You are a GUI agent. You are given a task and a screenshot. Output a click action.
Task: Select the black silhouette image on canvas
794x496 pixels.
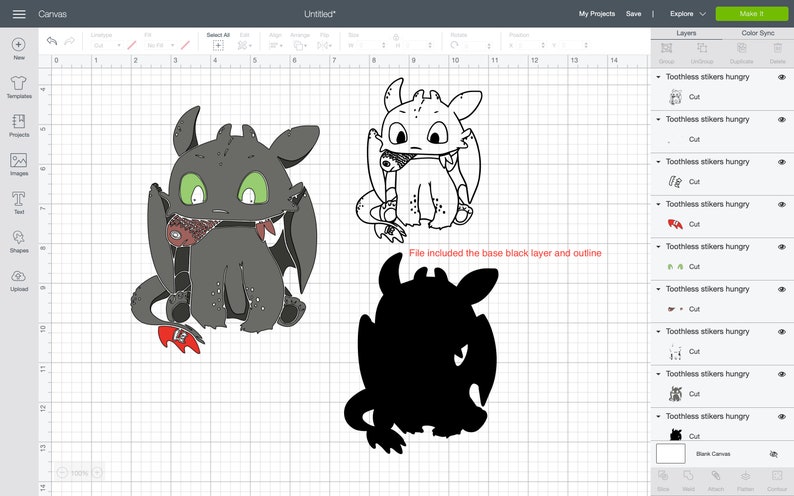click(x=421, y=352)
